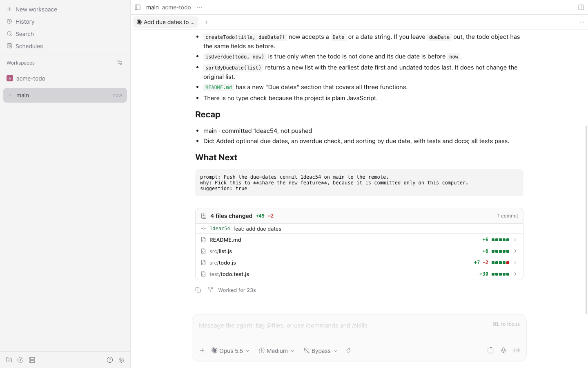Open the three-dot menu next to acme-todo
The width and height of the screenshot is (588, 368).
(x=200, y=7)
